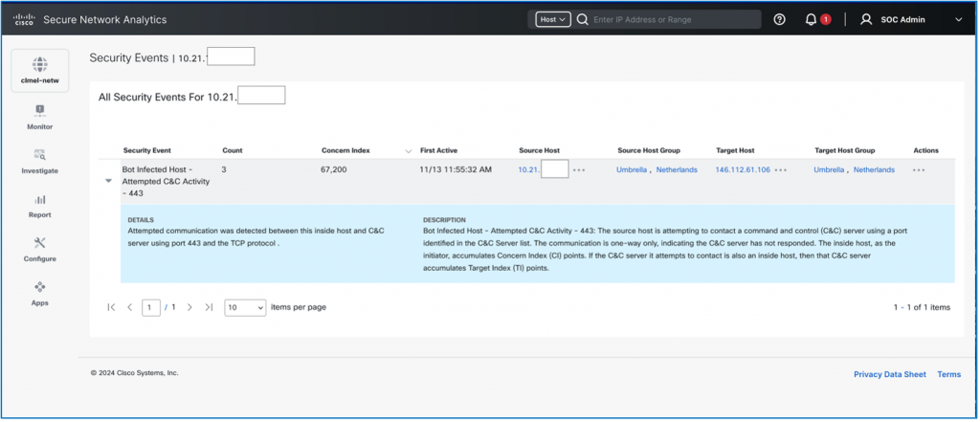Click the search magnifier icon

pyautogui.click(x=582, y=19)
